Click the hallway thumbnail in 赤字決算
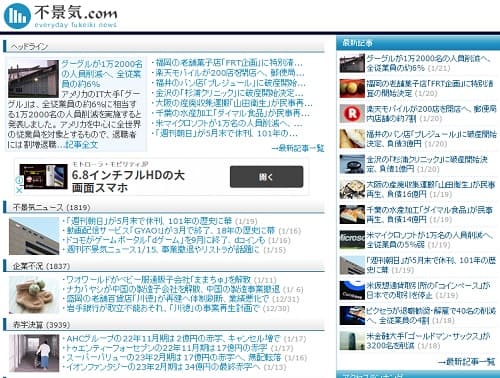This screenshot has height=378, width=500. tap(34, 353)
